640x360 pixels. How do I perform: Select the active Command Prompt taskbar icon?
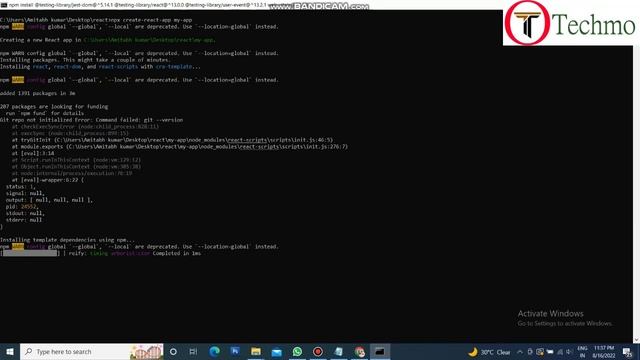click(x=380, y=351)
